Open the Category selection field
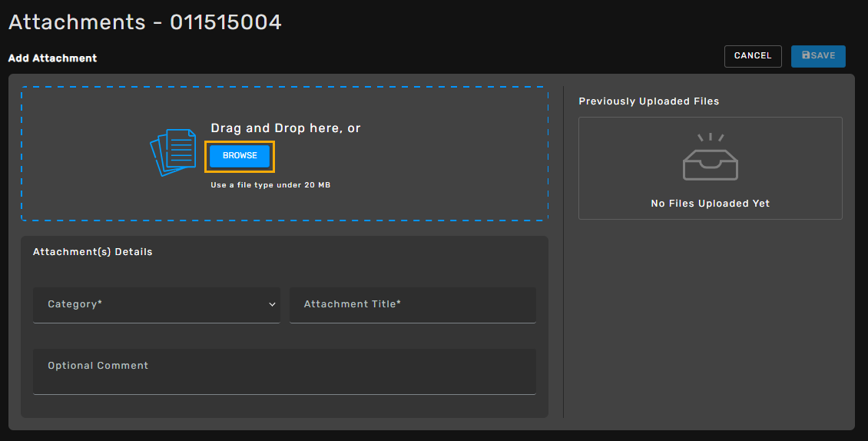Viewport: 868px width, 441px height. point(157,305)
